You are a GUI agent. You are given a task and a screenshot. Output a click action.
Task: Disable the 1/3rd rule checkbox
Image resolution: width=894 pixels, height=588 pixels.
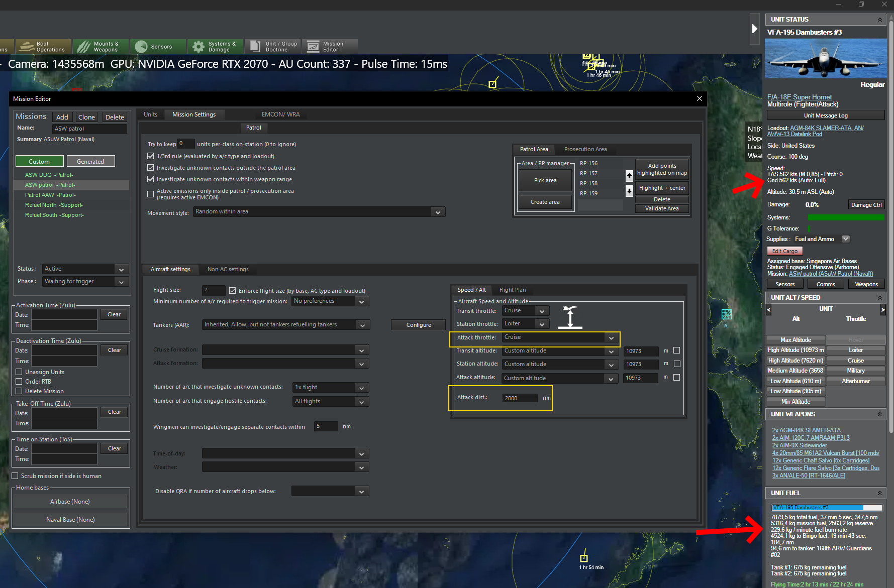[x=150, y=156]
